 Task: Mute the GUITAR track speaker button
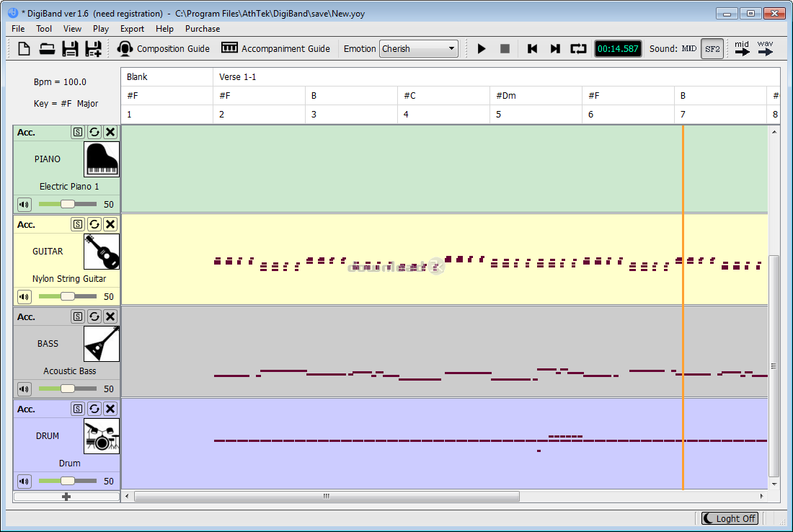tap(25, 297)
